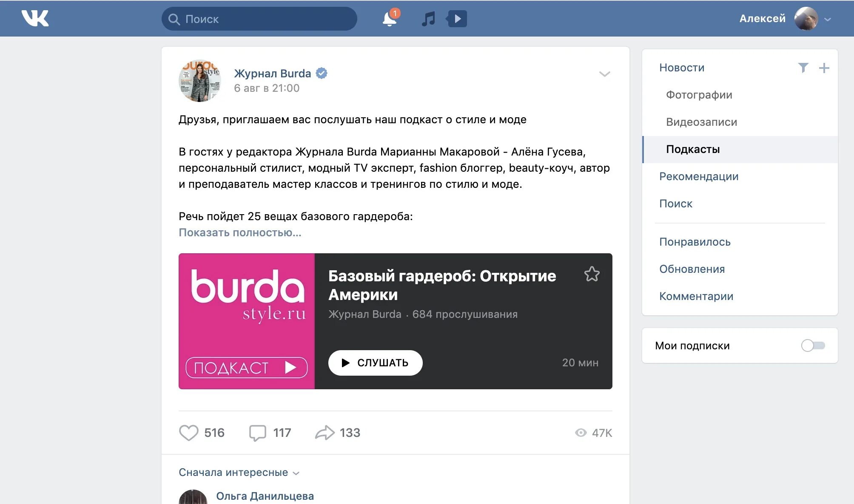Toggle the Мои подписки switch
This screenshot has height=504, width=854.
click(813, 345)
